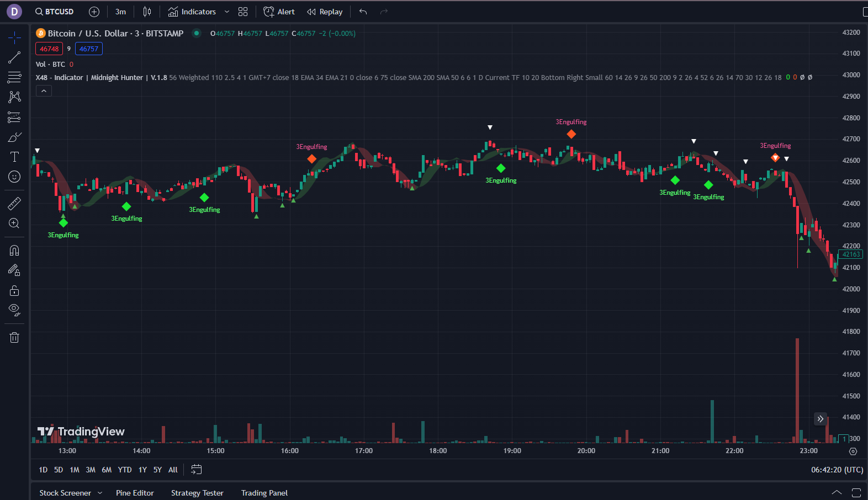Toggle stay in drawing mode
The height and width of the screenshot is (500, 868).
(14, 270)
